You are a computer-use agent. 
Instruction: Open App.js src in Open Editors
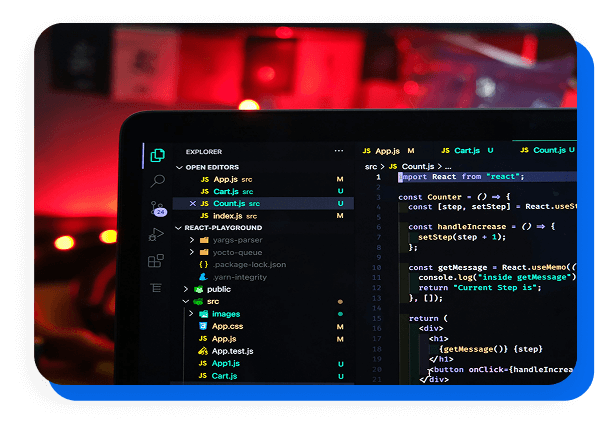point(265,179)
